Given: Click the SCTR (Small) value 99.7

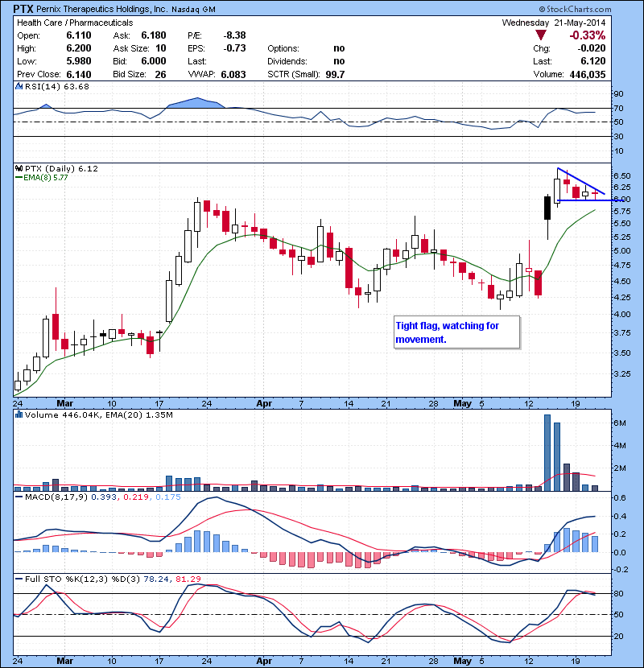Looking at the screenshot, I should point(335,74).
